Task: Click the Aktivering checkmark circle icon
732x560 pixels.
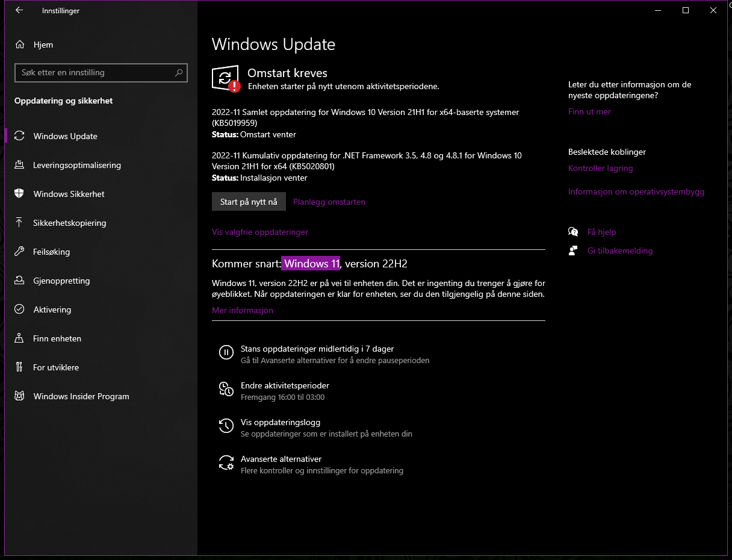Action: [x=19, y=309]
